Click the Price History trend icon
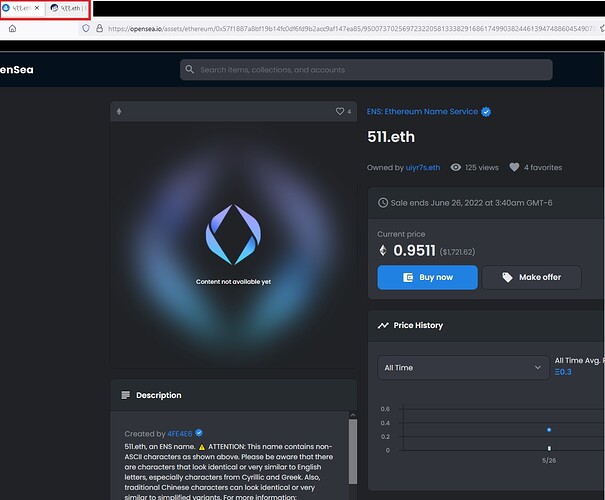The image size is (605, 500). tap(383, 326)
